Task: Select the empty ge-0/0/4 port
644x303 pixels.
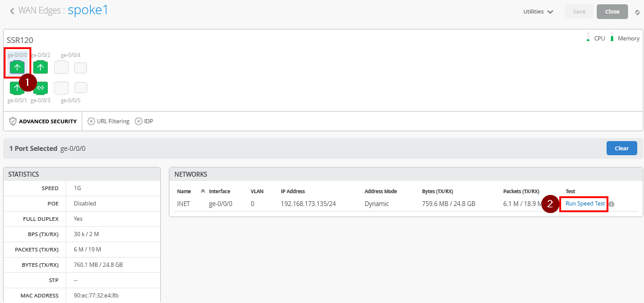Action: (x=61, y=67)
